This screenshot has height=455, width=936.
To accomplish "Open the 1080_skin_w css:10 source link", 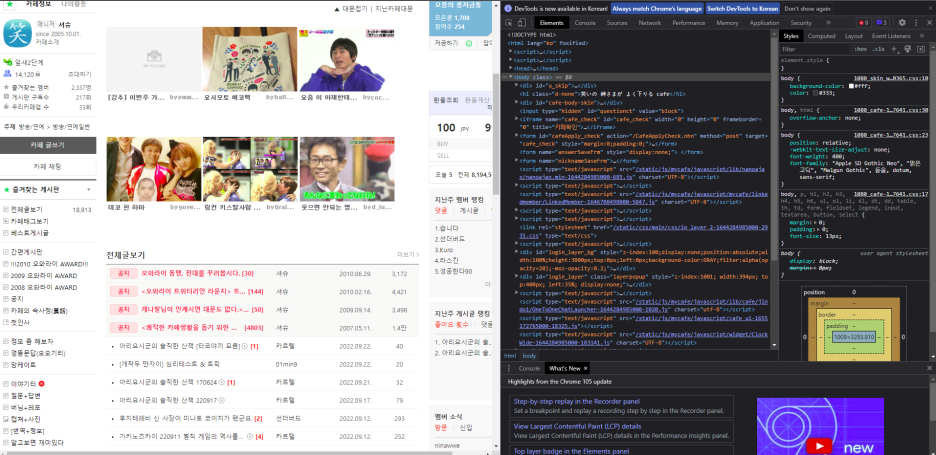I will point(891,78).
